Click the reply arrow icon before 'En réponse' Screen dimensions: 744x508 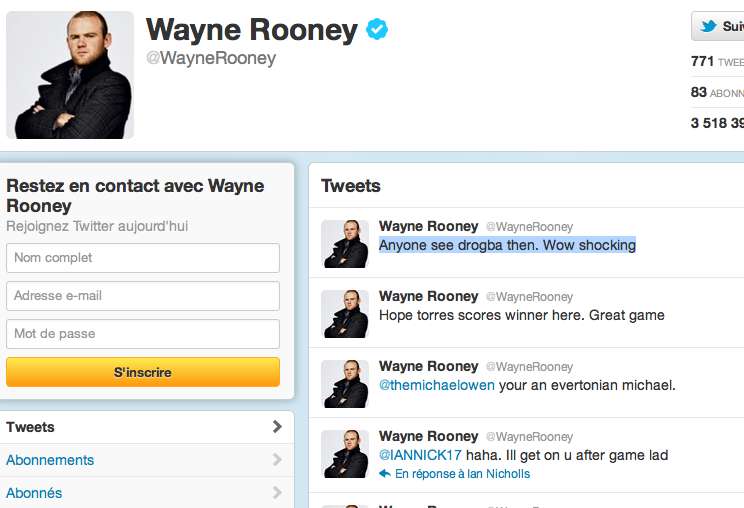coord(385,473)
